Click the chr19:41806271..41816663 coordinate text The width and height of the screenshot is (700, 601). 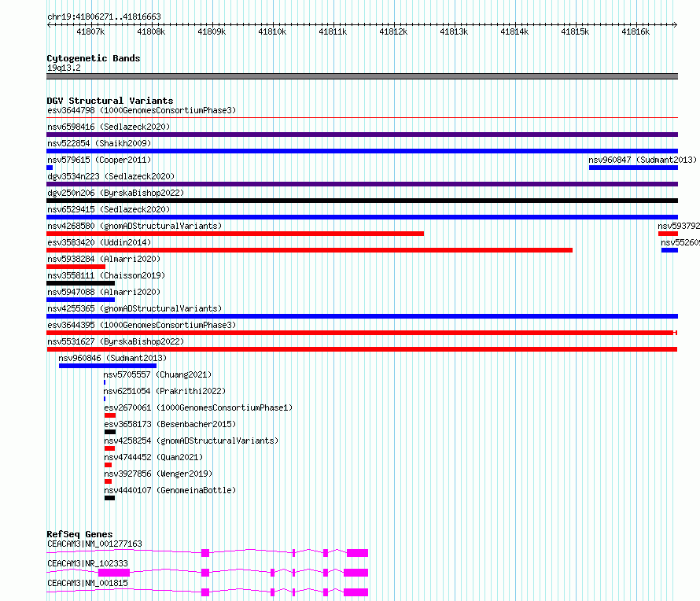click(104, 17)
